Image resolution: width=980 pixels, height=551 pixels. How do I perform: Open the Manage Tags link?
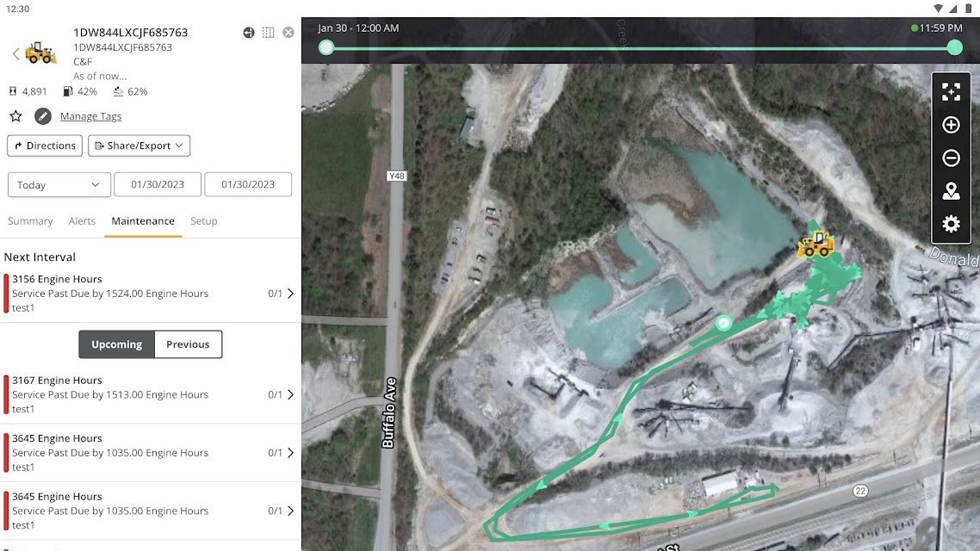coord(90,116)
